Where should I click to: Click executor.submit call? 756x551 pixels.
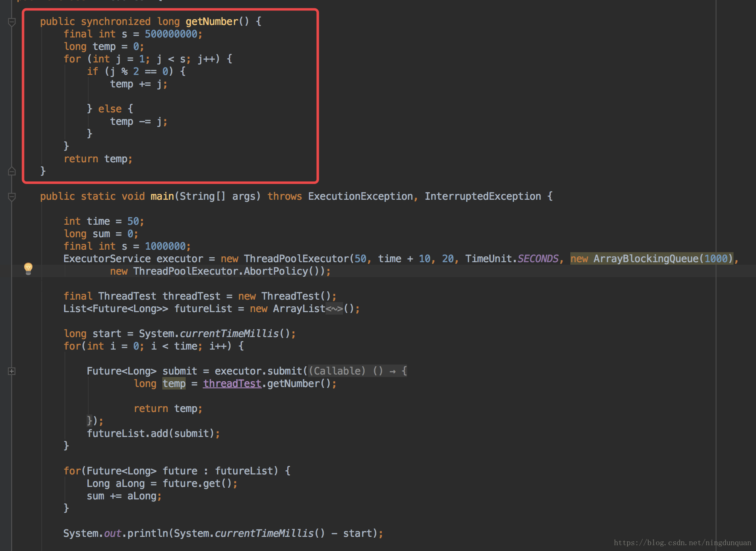pos(259,371)
